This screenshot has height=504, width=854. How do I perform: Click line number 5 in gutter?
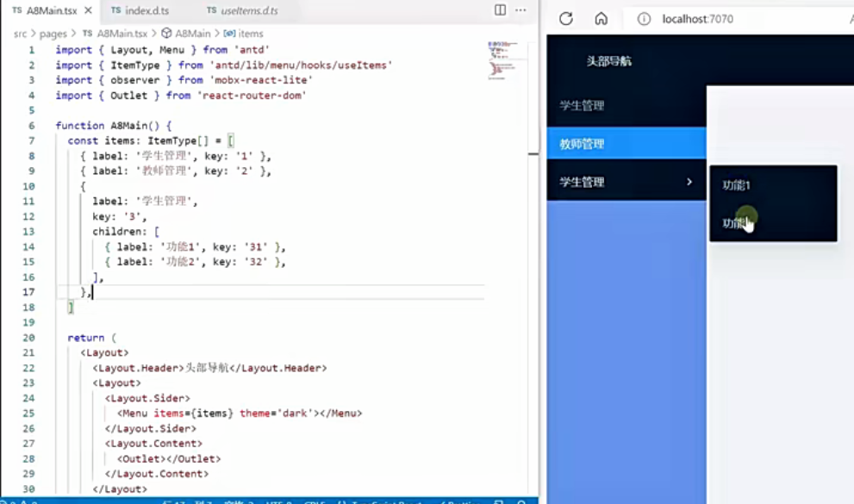click(x=32, y=110)
